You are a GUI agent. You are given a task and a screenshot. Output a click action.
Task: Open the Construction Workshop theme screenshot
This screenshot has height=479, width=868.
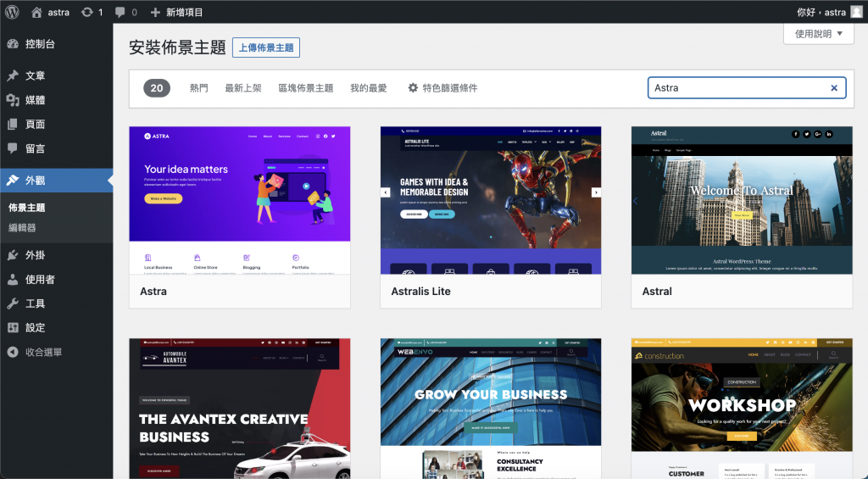[x=742, y=409]
